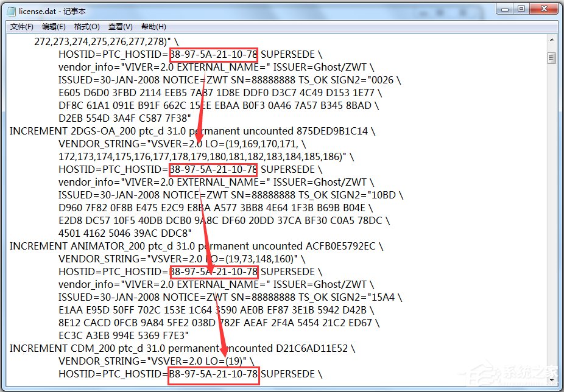Viewport: 564px width, 392px height.
Task: Click the line starting with 172,173,174,175
Action: pyautogui.click(x=206, y=157)
